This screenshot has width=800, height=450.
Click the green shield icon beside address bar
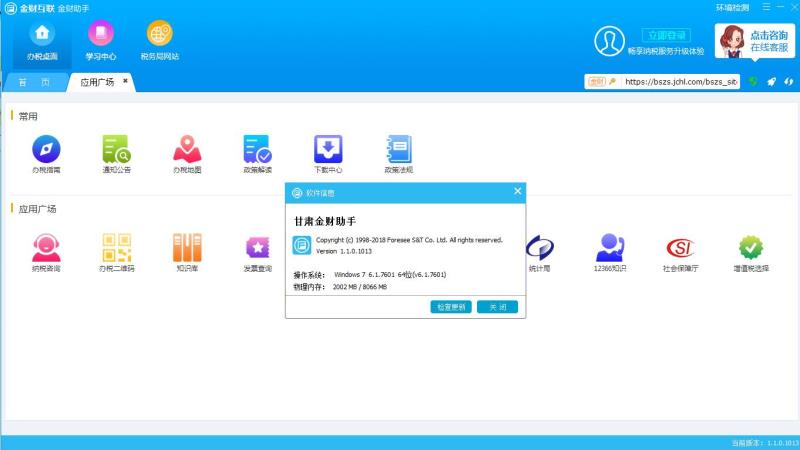753,81
